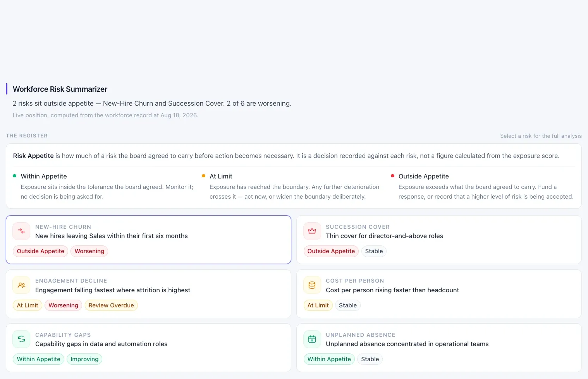Click the bold 'Risk Appetite' term
This screenshot has height=379, width=588.
tap(33, 156)
